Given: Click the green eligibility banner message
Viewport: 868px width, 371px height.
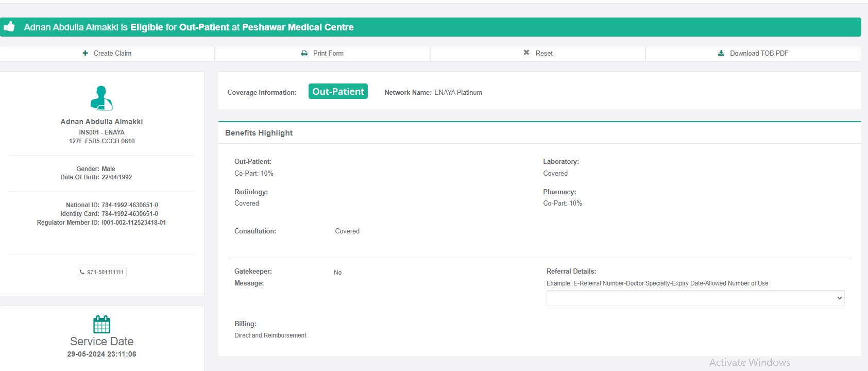Looking at the screenshot, I should [189, 27].
